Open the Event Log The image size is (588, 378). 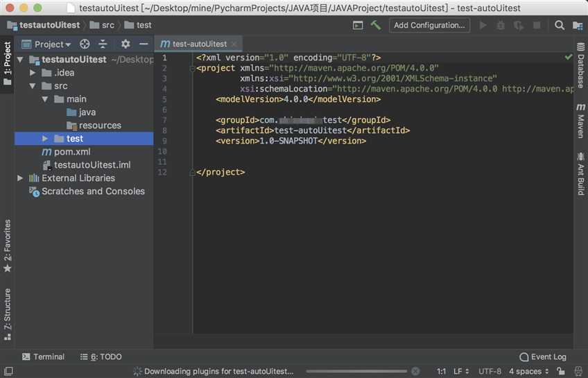click(x=543, y=356)
